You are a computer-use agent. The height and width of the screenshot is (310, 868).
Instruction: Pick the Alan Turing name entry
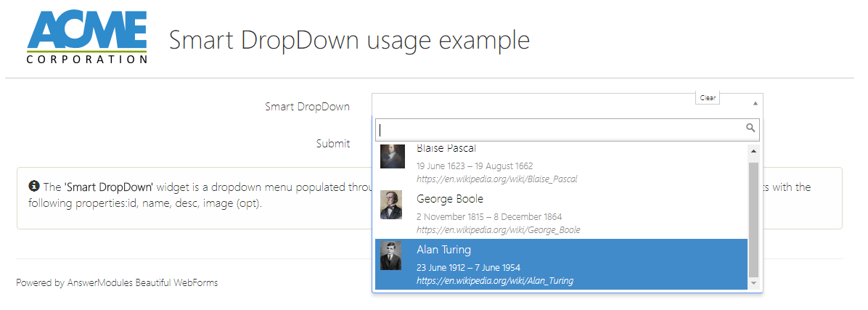click(x=444, y=250)
